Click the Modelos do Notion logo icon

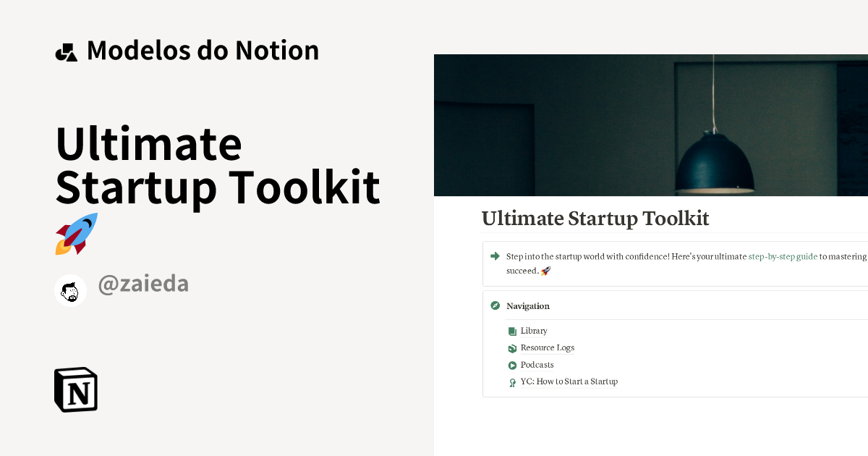67,50
